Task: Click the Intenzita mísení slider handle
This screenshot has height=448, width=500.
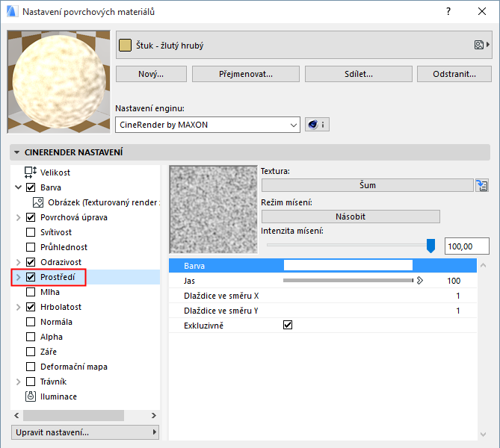Action: pyautogui.click(x=430, y=246)
